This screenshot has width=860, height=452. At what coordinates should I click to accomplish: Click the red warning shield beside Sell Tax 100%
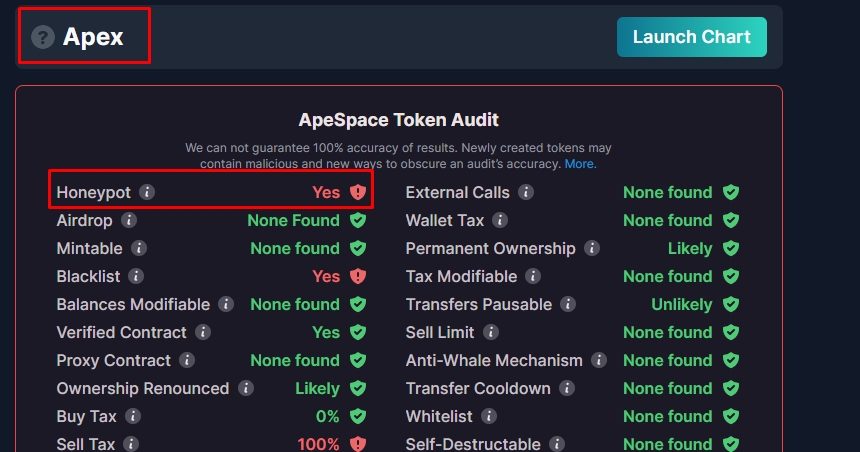point(358,444)
